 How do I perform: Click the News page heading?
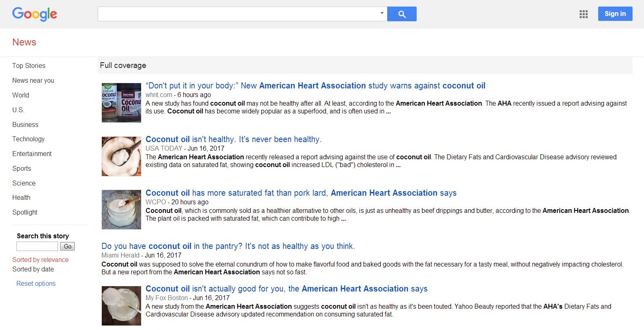24,42
